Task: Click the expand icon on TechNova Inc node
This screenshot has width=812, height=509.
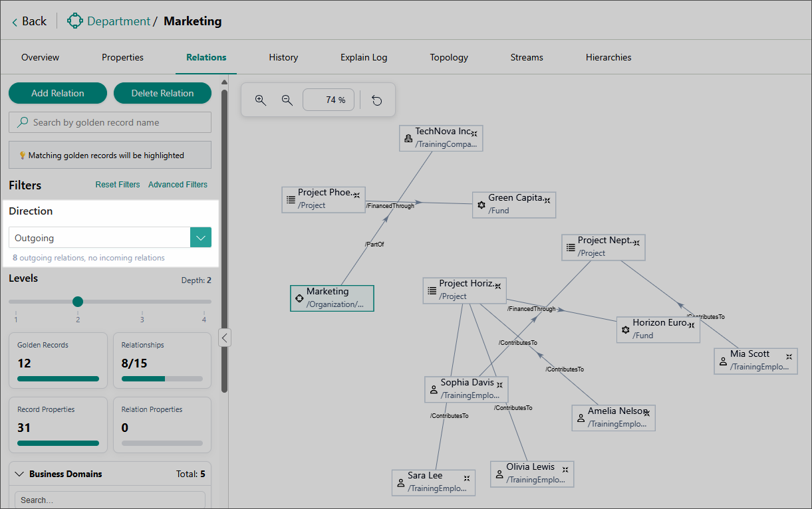Action: [x=474, y=134]
